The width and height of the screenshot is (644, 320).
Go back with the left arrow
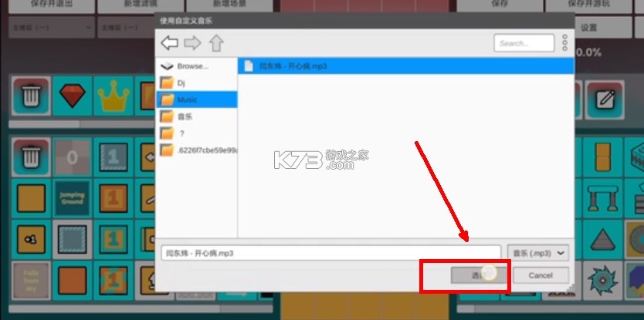coord(169,43)
